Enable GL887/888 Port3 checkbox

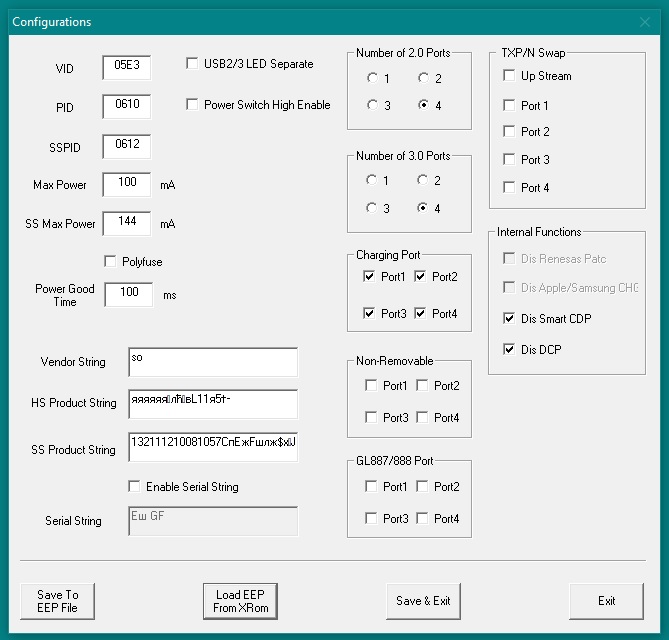371,518
